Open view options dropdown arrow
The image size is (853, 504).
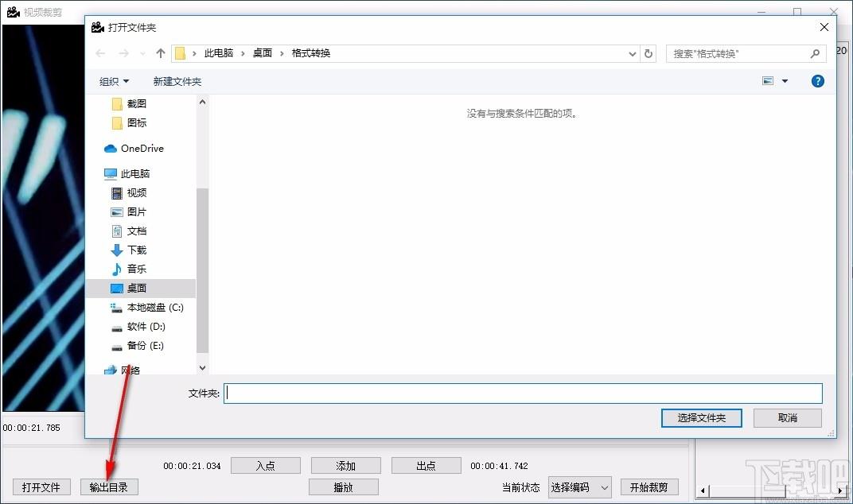(x=785, y=81)
